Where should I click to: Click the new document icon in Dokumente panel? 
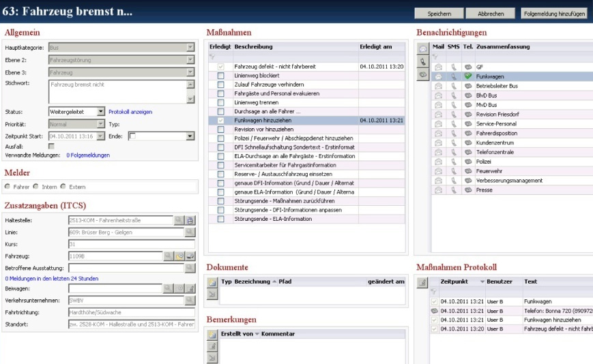(x=212, y=282)
